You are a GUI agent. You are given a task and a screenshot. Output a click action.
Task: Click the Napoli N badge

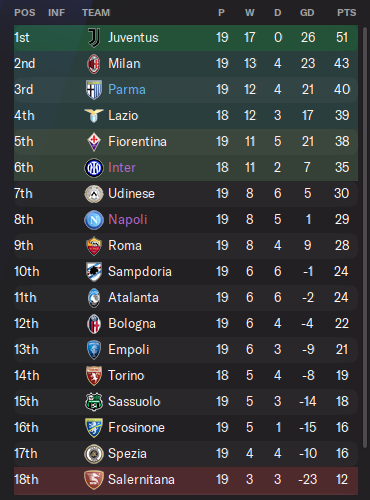(x=94, y=220)
